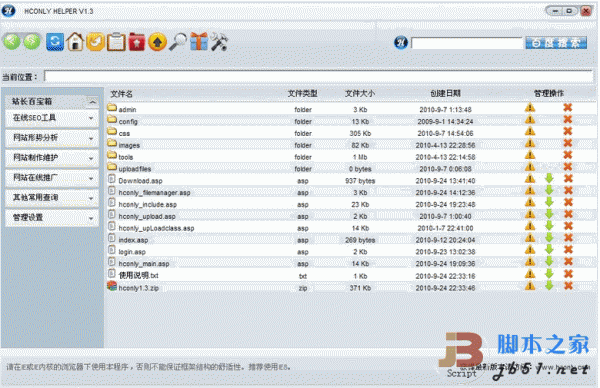Select hconly_main.asp file name
This screenshot has width=600, height=388.
tap(144, 264)
